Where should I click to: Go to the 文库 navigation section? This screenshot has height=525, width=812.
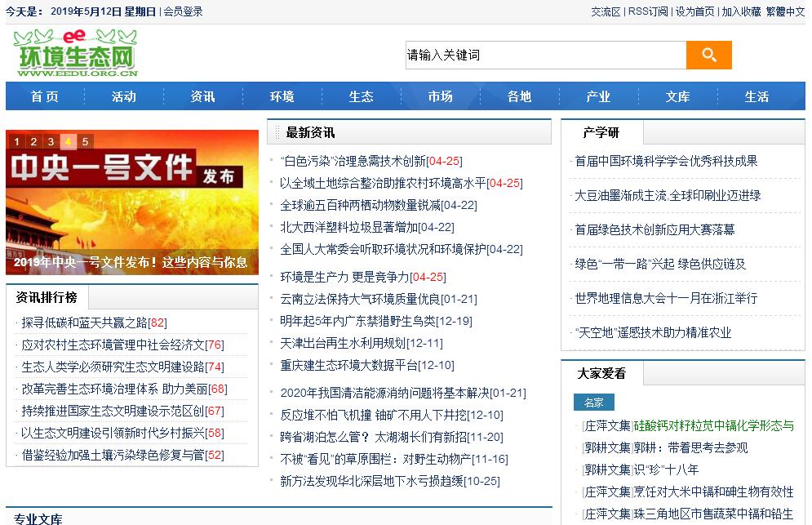point(677,96)
